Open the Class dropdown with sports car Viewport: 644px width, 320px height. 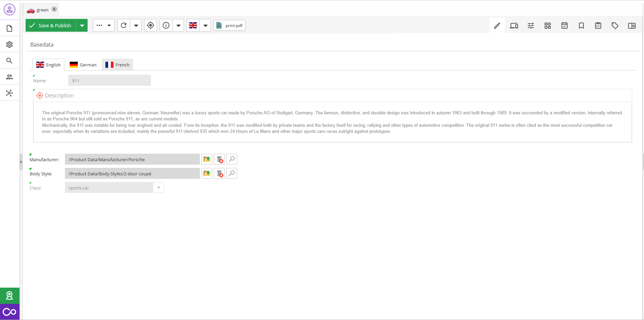(x=159, y=188)
